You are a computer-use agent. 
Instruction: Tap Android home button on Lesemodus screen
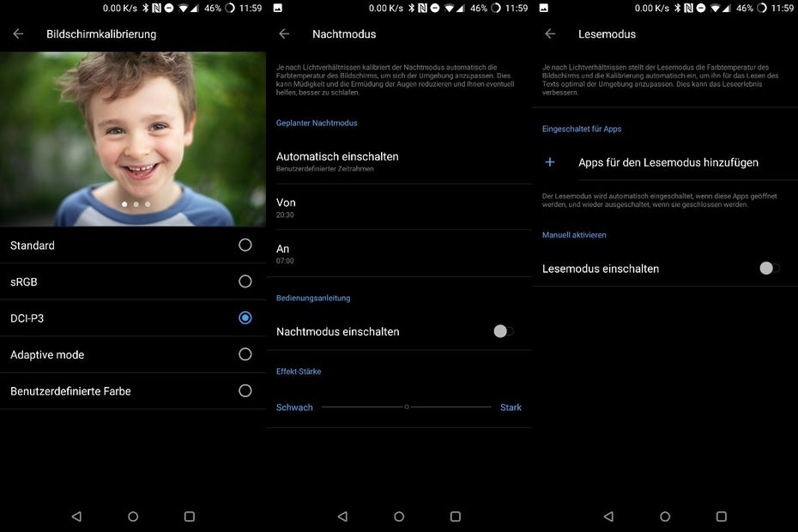click(x=665, y=517)
